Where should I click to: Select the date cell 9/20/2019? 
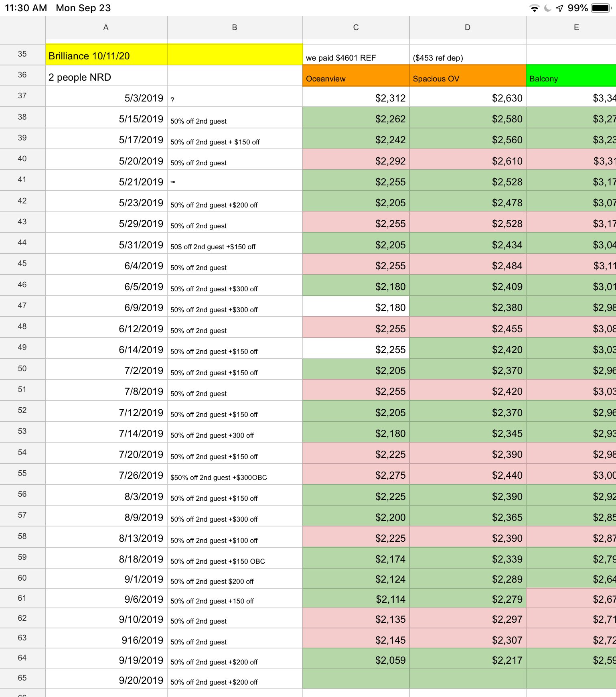coord(106,678)
